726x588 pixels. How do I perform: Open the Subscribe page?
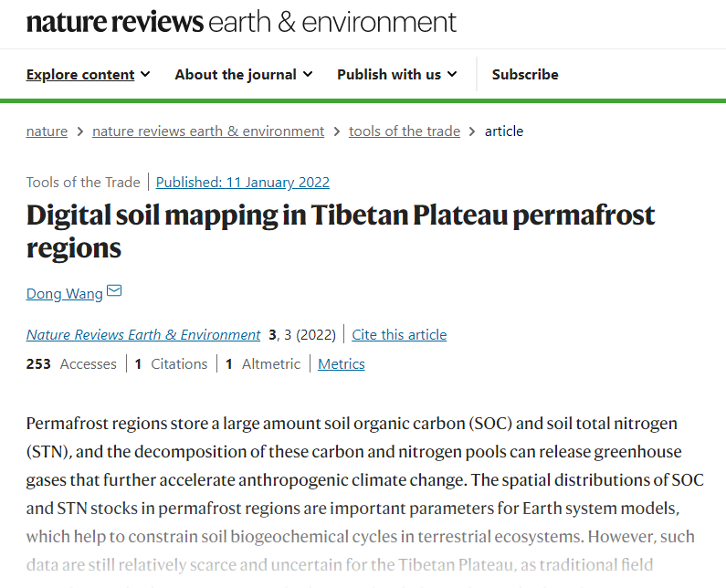[x=525, y=75]
